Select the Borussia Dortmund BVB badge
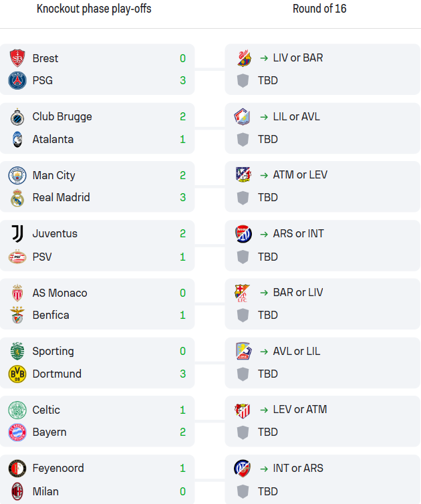 pos(17,374)
